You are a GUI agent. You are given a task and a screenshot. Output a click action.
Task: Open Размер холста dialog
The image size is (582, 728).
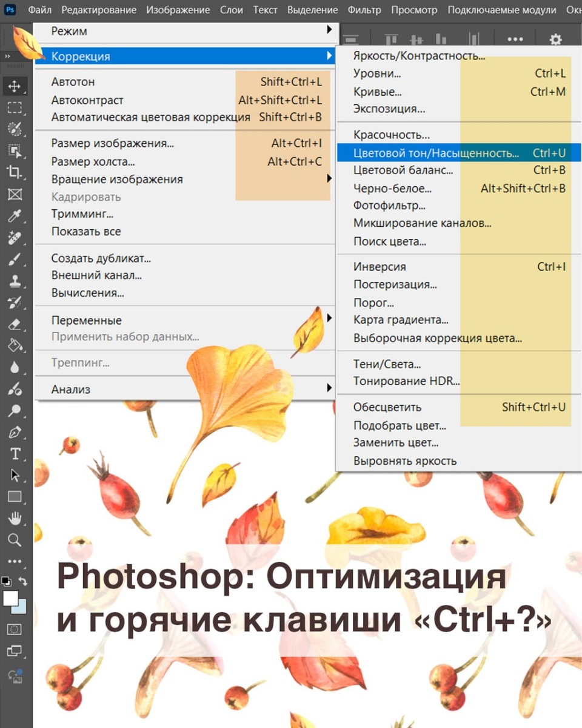coord(185,162)
